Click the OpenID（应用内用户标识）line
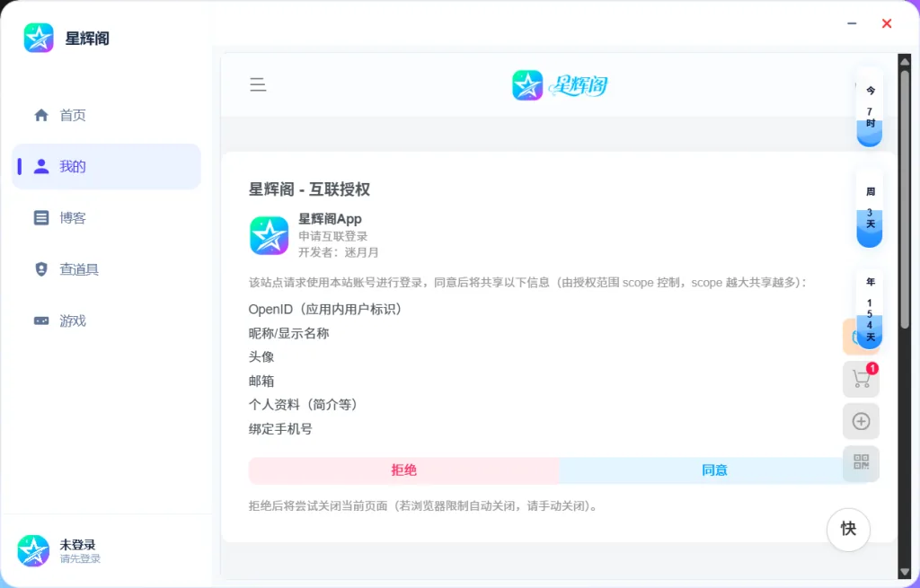The image size is (920, 588). (x=326, y=310)
